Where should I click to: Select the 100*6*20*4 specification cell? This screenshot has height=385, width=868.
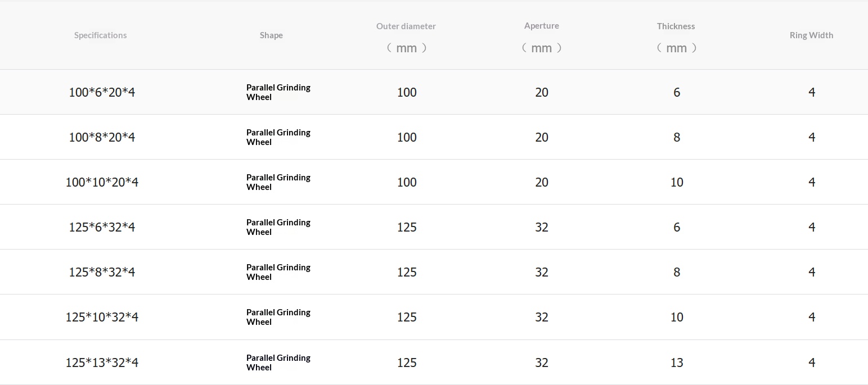[x=102, y=92]
